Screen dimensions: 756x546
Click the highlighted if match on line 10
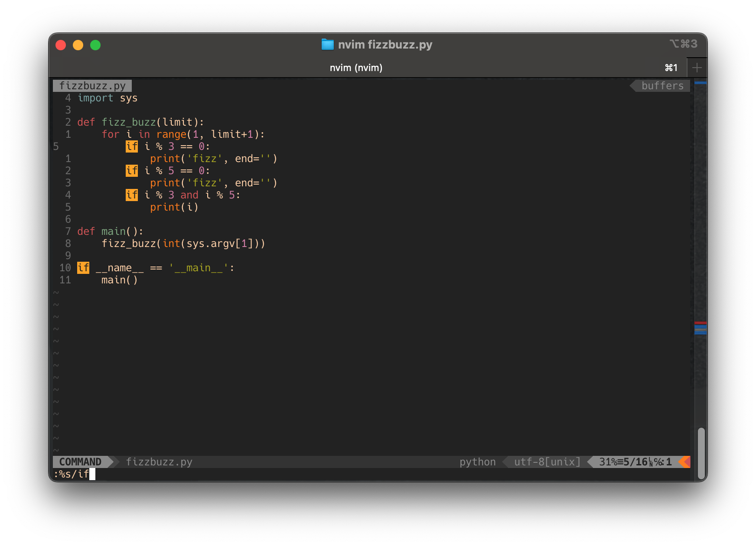click(83, 268)
